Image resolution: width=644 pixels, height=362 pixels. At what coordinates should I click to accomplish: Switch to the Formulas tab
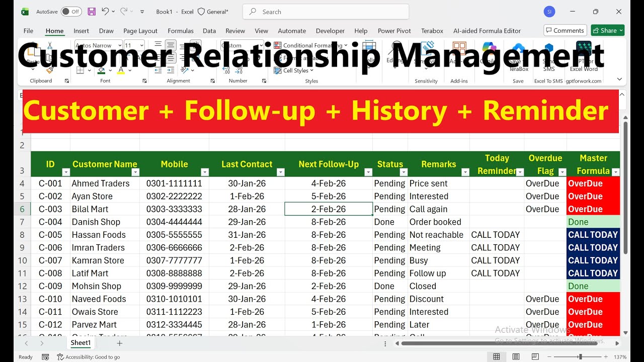point(181,31)
